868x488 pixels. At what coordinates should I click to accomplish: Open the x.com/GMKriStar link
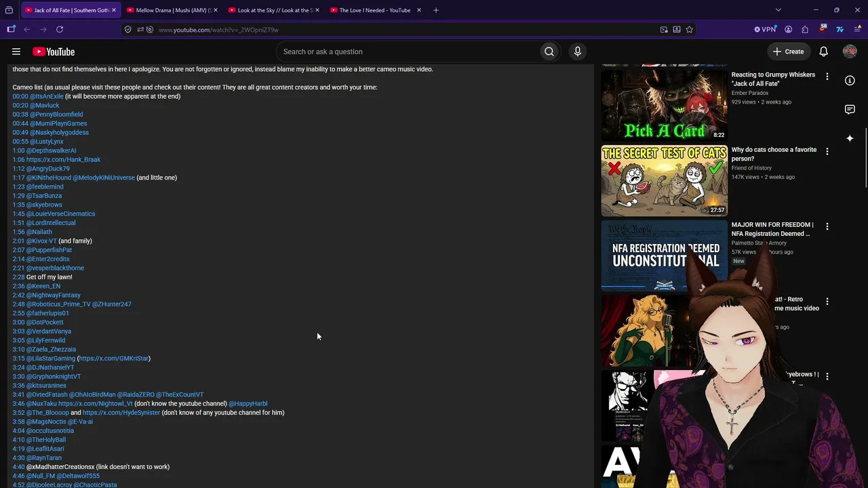[x=113, y=359]
